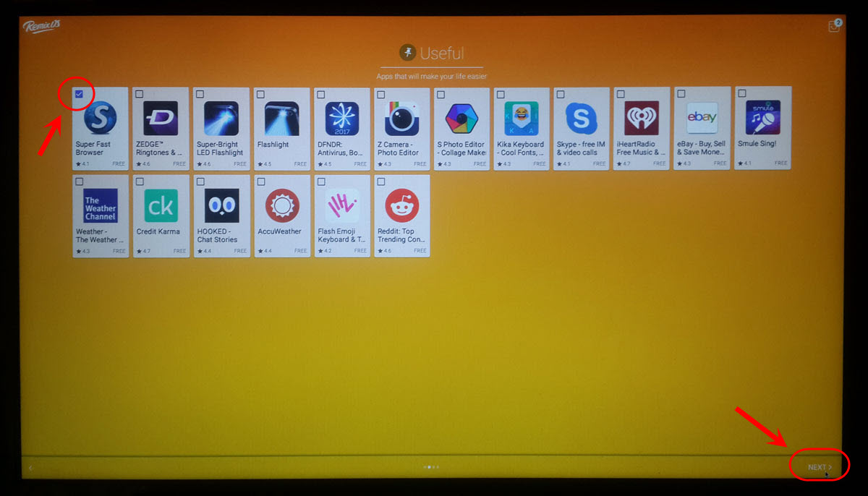Uncheck the Super Fast Browser checkbox
The image size is (868, 496).
(x=79, y=94)
